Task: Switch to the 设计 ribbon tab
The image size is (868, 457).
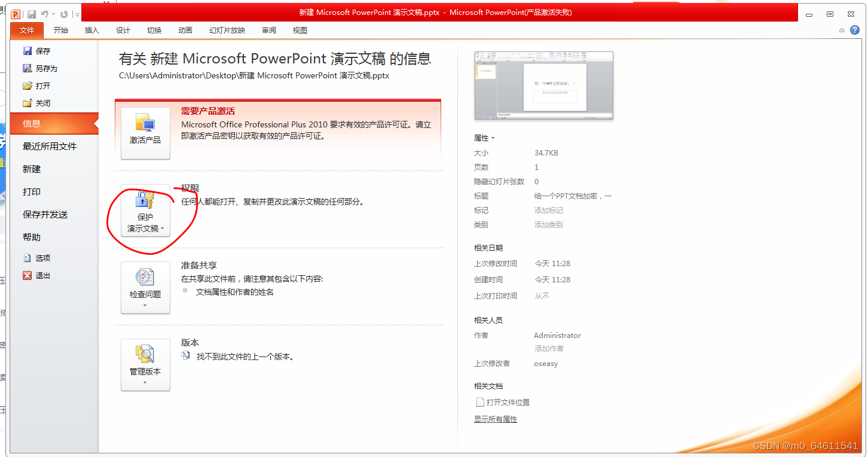Action: 123,31
